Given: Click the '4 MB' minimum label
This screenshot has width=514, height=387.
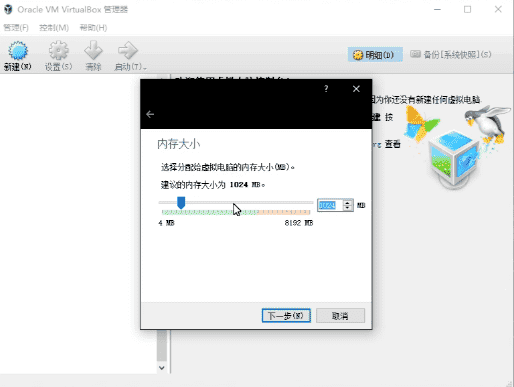Looking at the screenshot, I should [x=166, y=223].
